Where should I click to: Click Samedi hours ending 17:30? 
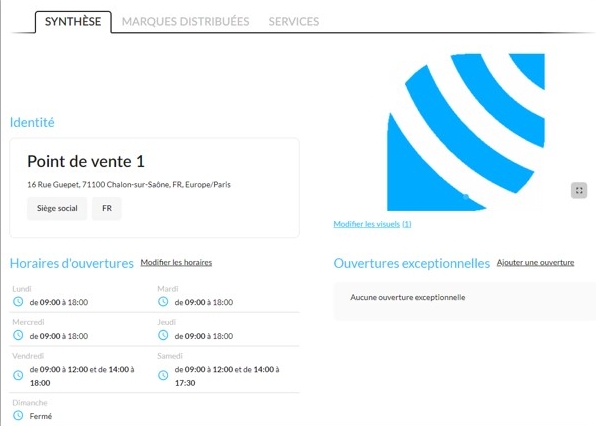227,376
